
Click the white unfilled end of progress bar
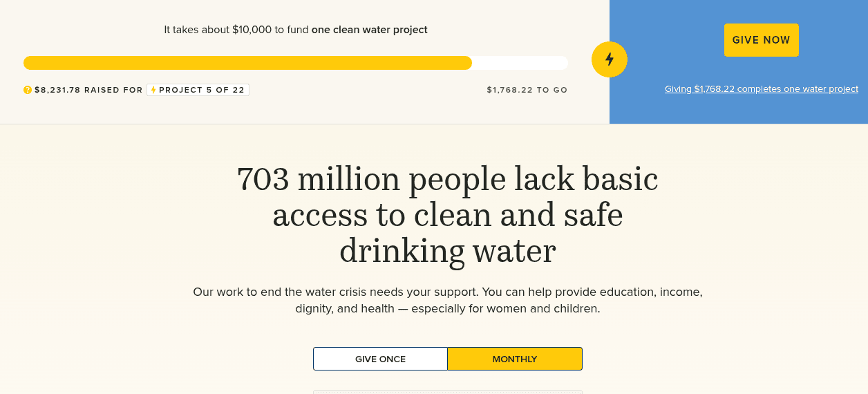coord(520,63)
